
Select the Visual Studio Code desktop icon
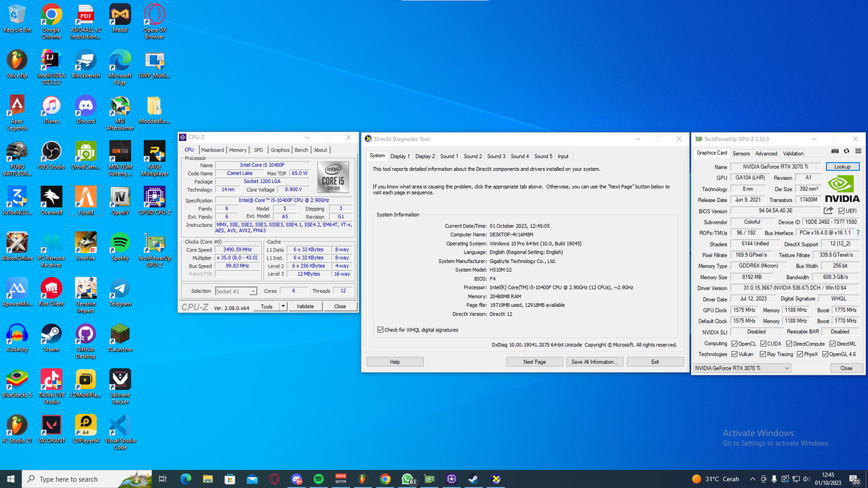(120, 432)
